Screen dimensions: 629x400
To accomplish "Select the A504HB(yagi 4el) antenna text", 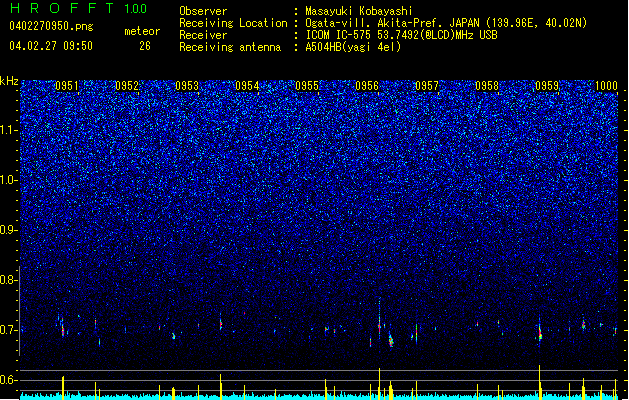I will coord(353,47).
